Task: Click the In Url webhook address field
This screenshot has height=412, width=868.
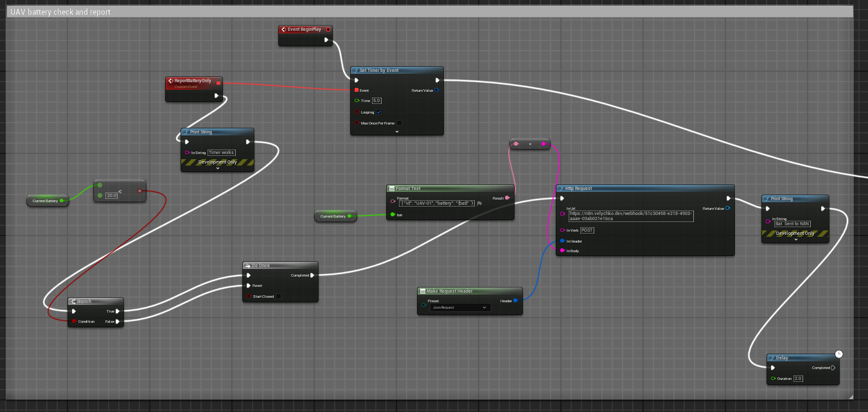Action: 631,216
